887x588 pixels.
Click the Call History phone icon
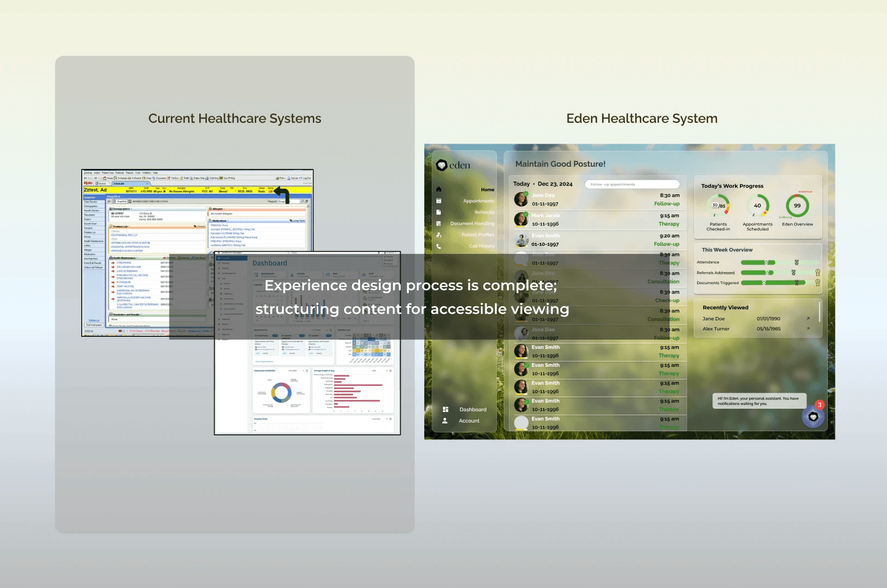pyautogui.click(x=439, y=246)
